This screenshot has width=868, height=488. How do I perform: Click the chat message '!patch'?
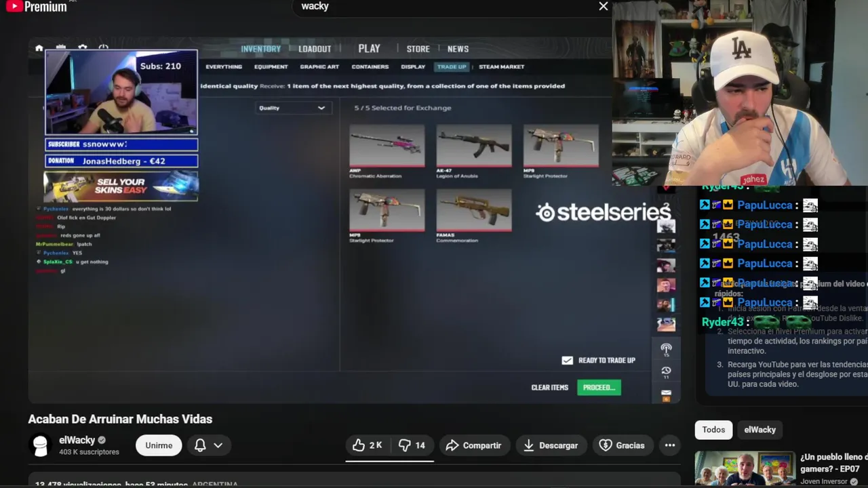[85, 244]
